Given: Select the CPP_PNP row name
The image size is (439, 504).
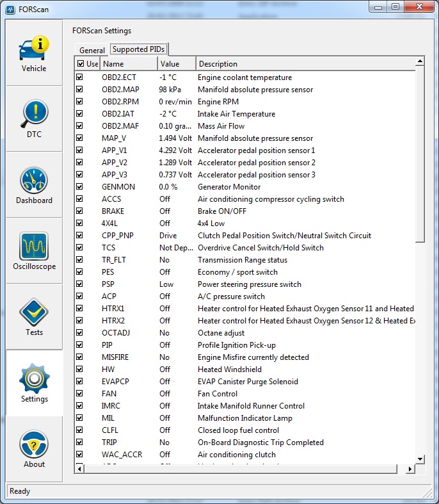Looking at the screenshot, I should 118,236.
